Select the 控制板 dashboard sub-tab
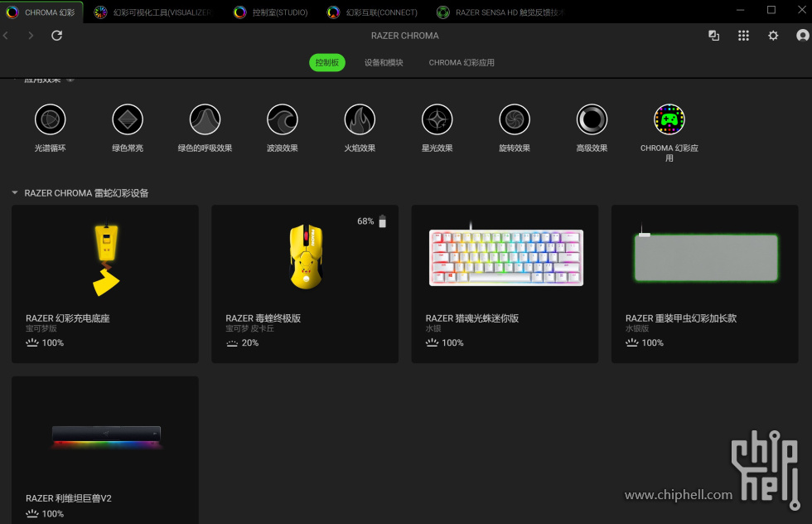The height and width of the screenshot is (524, 812). coord(326,63)
